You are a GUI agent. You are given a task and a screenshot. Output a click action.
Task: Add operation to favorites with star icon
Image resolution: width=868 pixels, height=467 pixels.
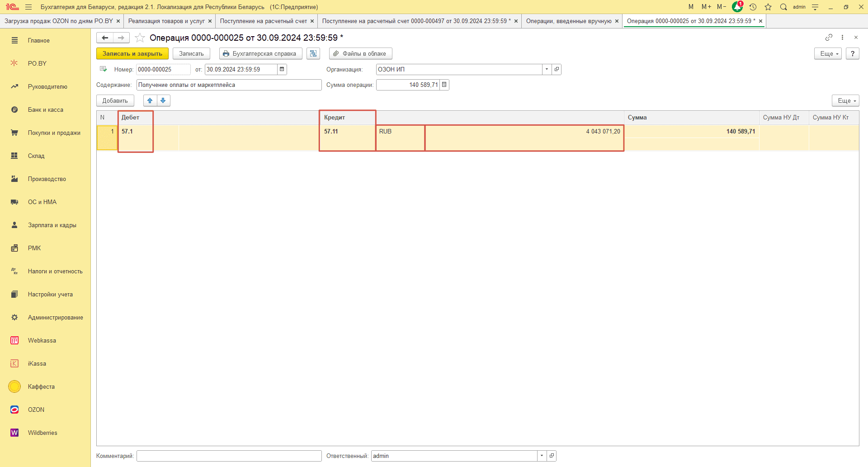140,38
